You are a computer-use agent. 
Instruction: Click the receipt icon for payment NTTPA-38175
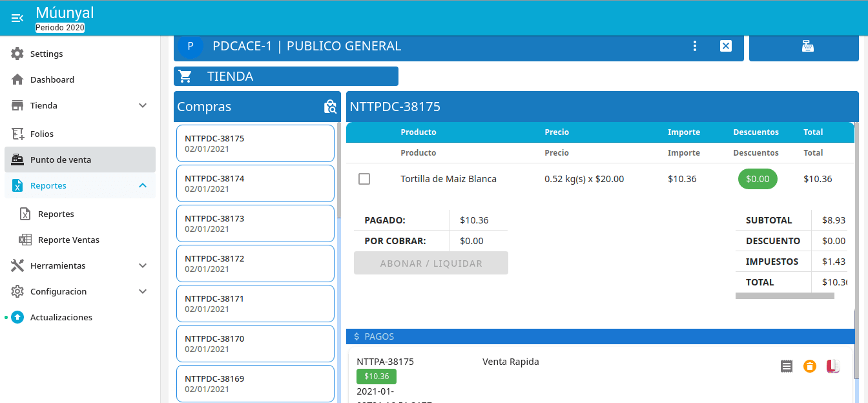786,366
